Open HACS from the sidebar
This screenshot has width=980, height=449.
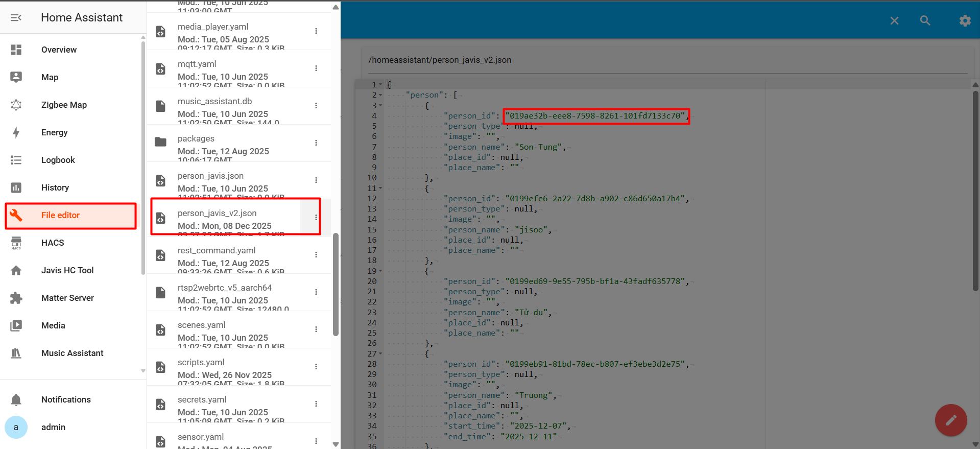(53, 243)
